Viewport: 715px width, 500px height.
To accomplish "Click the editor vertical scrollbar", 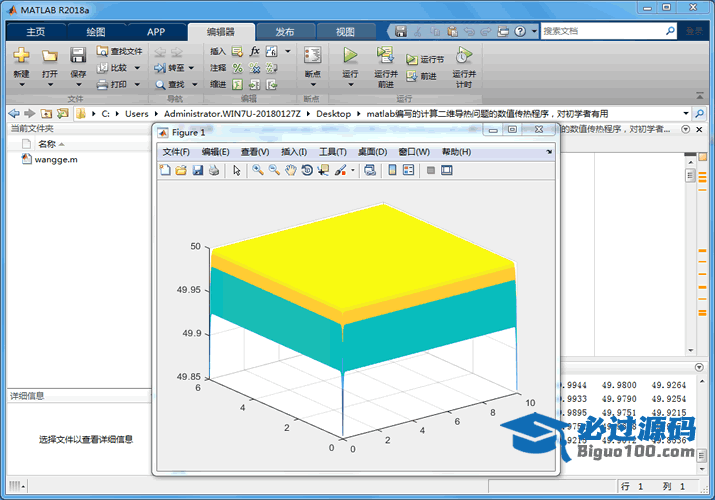I will [x=690, y=255].
